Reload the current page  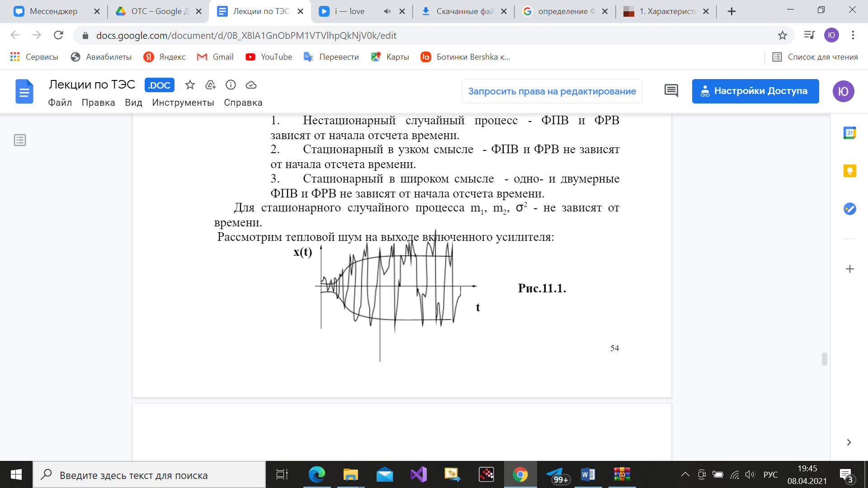tap(58, 35)
